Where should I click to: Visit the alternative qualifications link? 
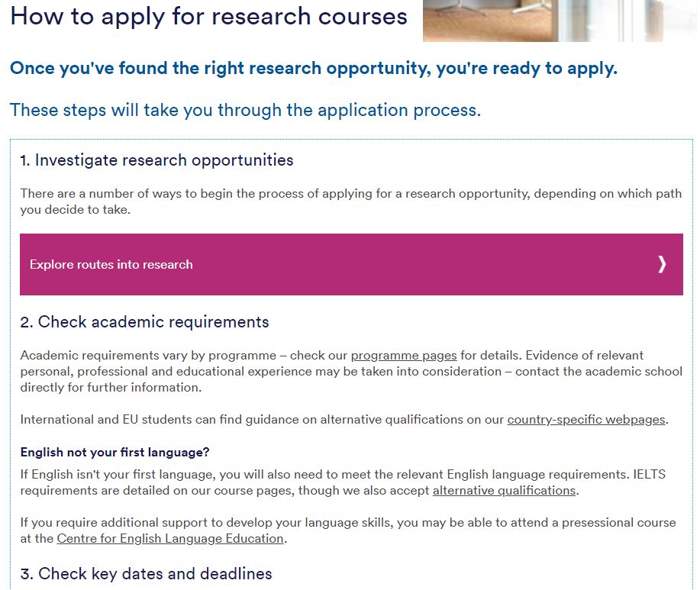(x=504, y=491)
